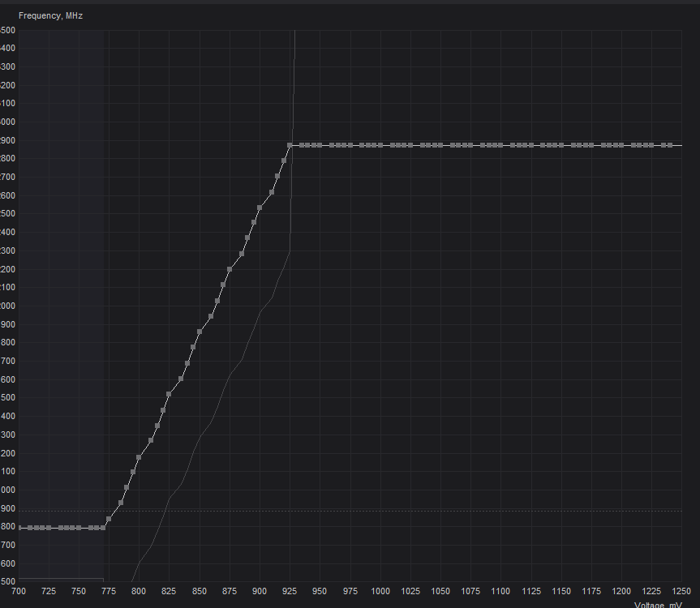The image size is (700, 608).
Task: Select the curve point near 2615 MHz
Action: pos(272,192)
